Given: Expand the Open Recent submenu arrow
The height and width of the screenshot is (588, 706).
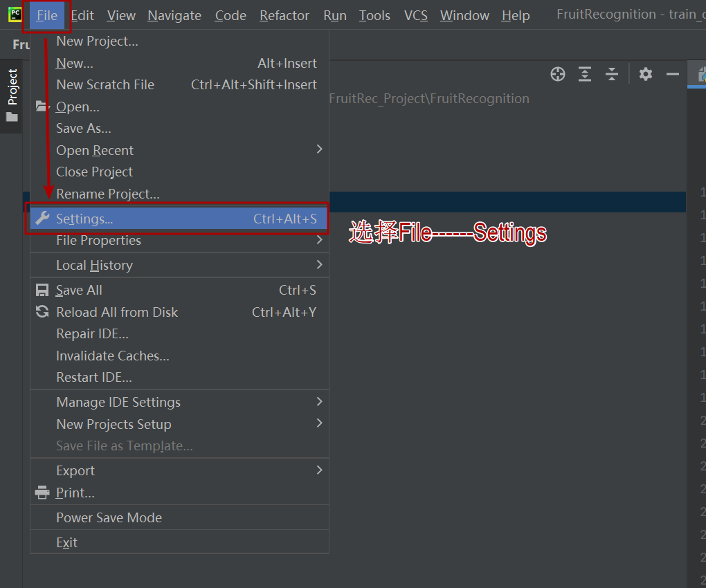Looking at the screenshot, I should (319, 149).
